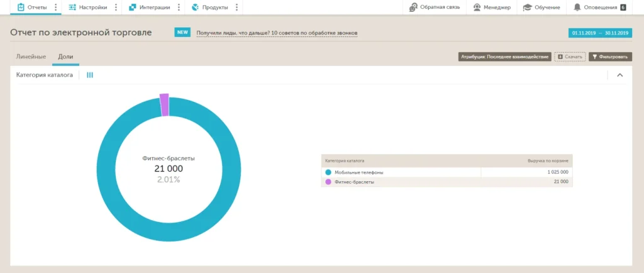Image resolution: width=644 pixels, height=273 pixels.
Task: Click the Менеджер person icon
Action: 477,8
